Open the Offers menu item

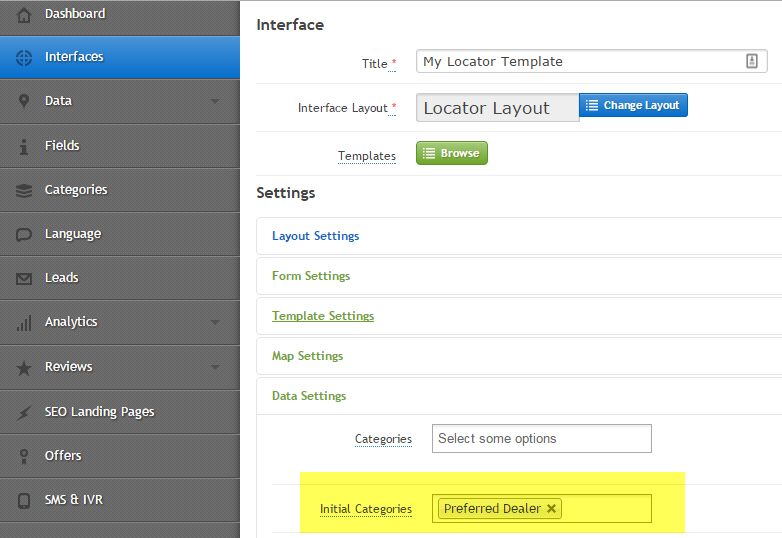coord(120,456)
